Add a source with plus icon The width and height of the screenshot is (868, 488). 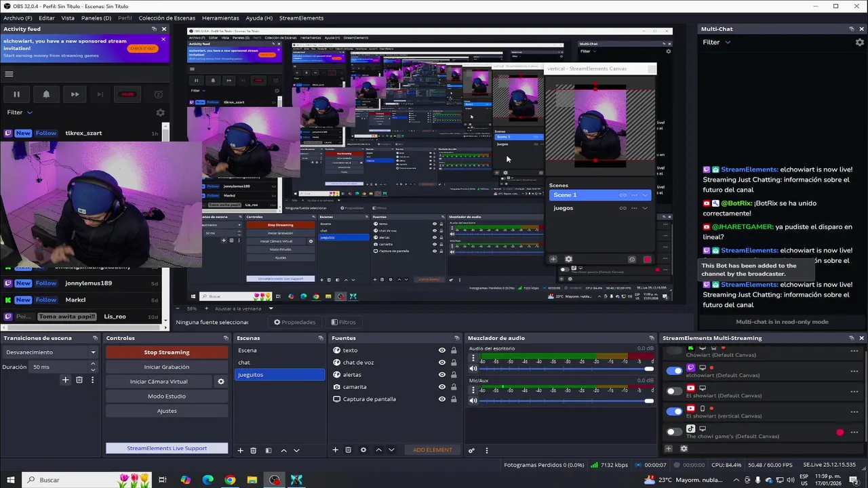(x=335, y=450)
